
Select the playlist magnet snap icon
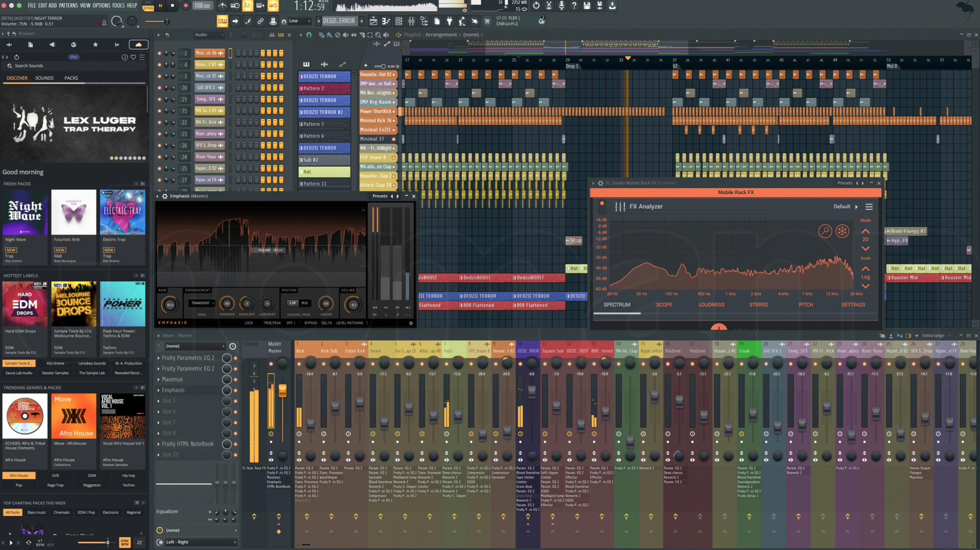(309, 35)
